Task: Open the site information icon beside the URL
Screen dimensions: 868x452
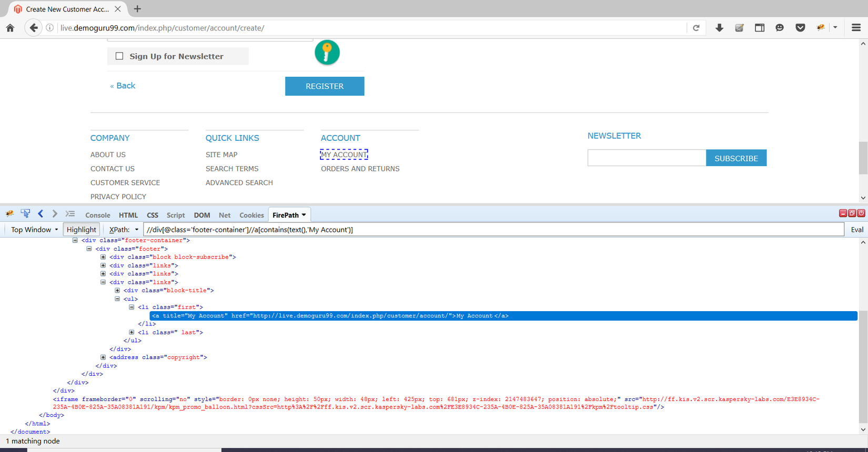Action: [x=49, y=28]
